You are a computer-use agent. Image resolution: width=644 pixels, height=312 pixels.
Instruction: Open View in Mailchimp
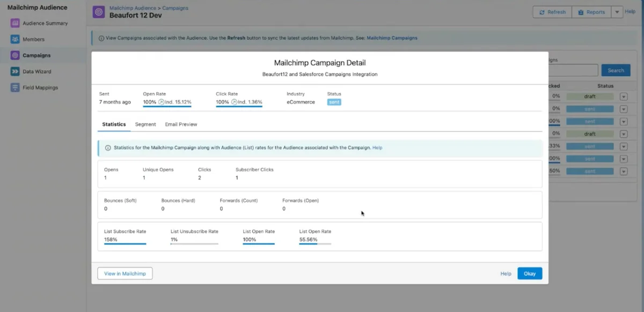point(125,273)
